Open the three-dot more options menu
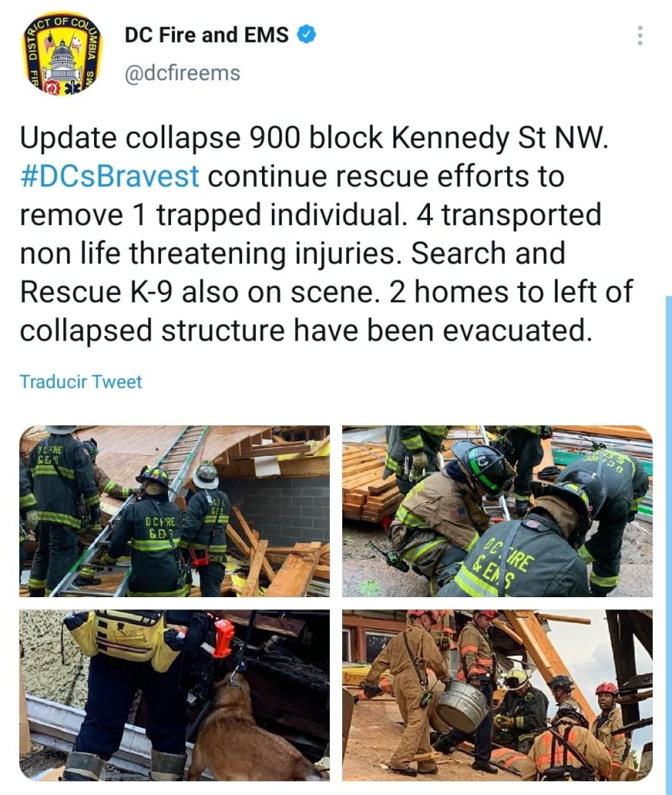This screenshot has height=795, width=672. tap(640, 35)
